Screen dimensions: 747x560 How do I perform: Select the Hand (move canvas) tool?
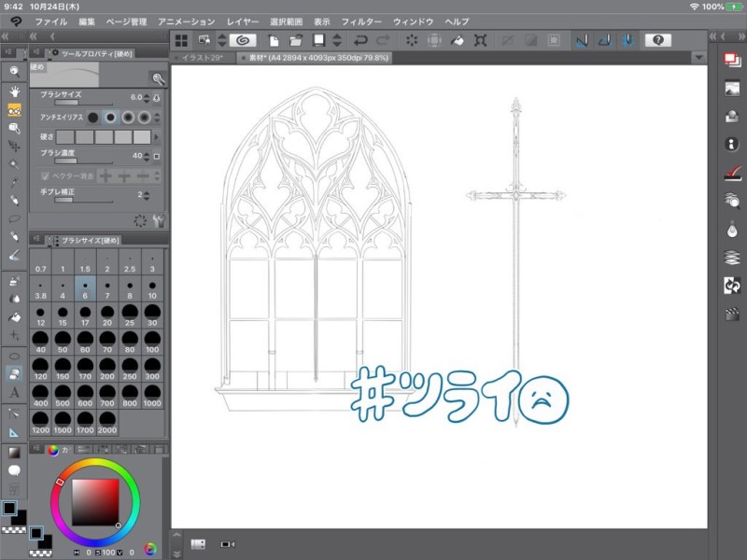tap(15, 91)
